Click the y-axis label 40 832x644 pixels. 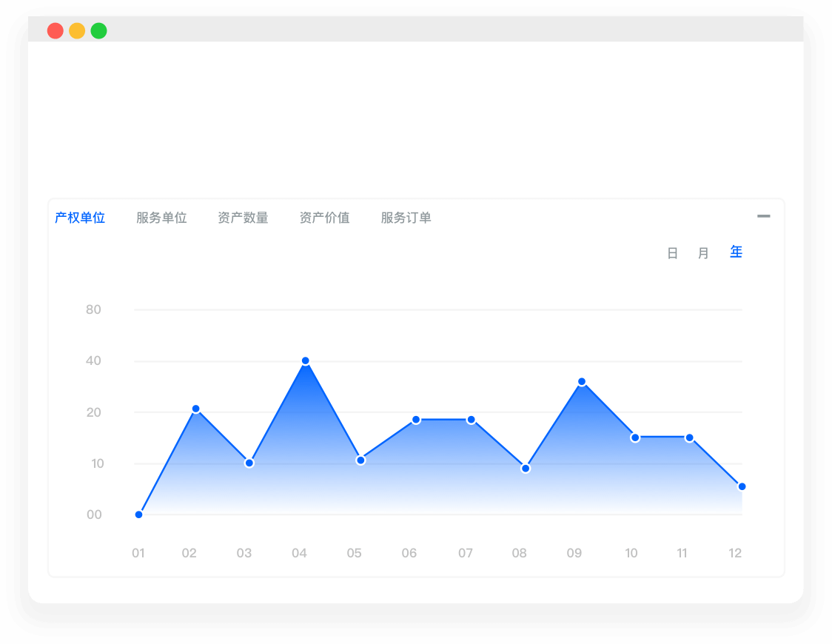coord(93,360)
